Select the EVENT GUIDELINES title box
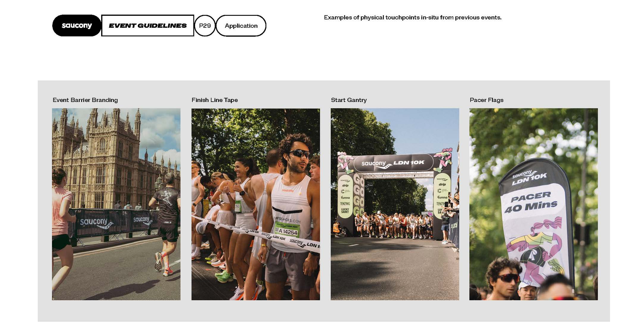 147,25
